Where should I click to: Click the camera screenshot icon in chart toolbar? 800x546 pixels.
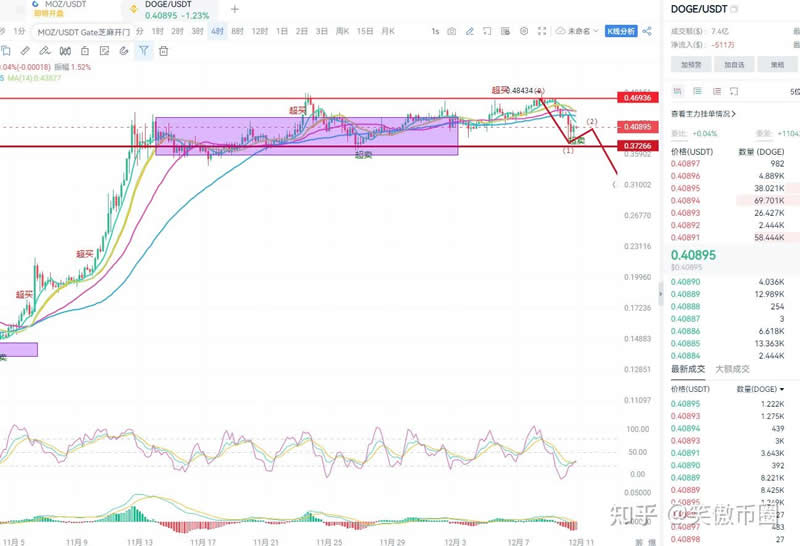(x=452, y=32)
